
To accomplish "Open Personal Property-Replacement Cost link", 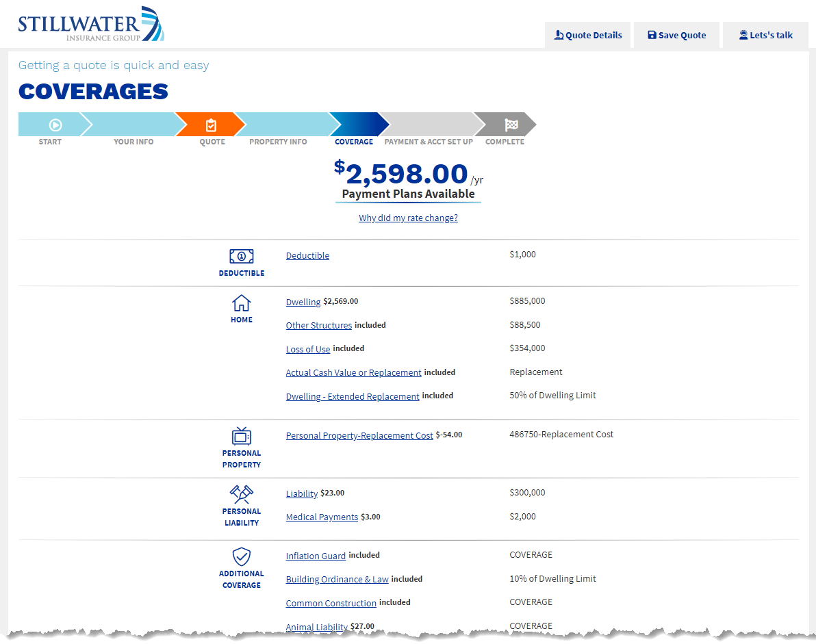I will click(359, 435).
